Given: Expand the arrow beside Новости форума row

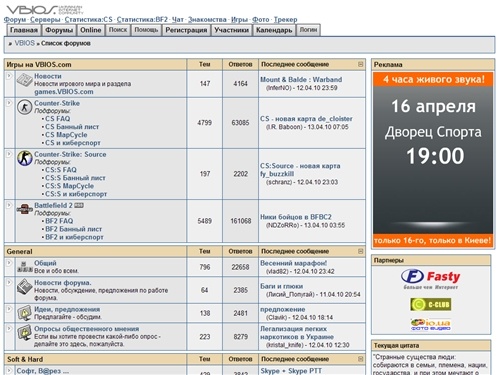Looking at the screenshot, I should coord(9,282).
